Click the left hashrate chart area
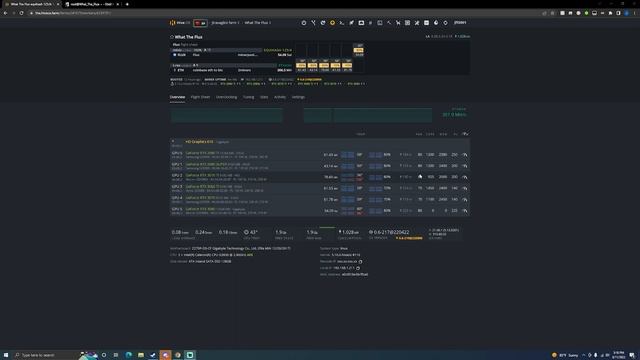This screenshot has width=640, height=360. coord(227,115)
